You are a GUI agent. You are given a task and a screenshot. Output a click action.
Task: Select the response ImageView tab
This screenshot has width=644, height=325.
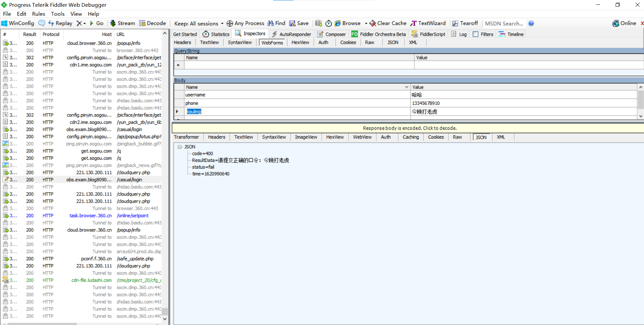[306, 137]
